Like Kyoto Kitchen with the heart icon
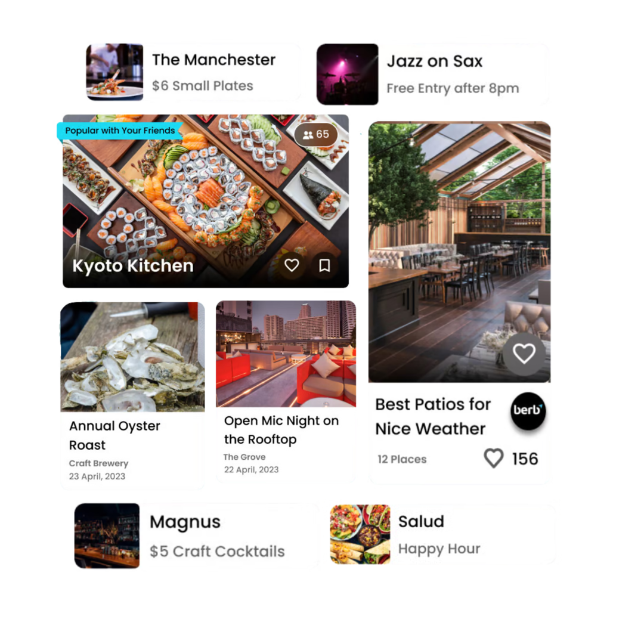Image resolution: width=644 pixels, height=644 pixels. 292,265
